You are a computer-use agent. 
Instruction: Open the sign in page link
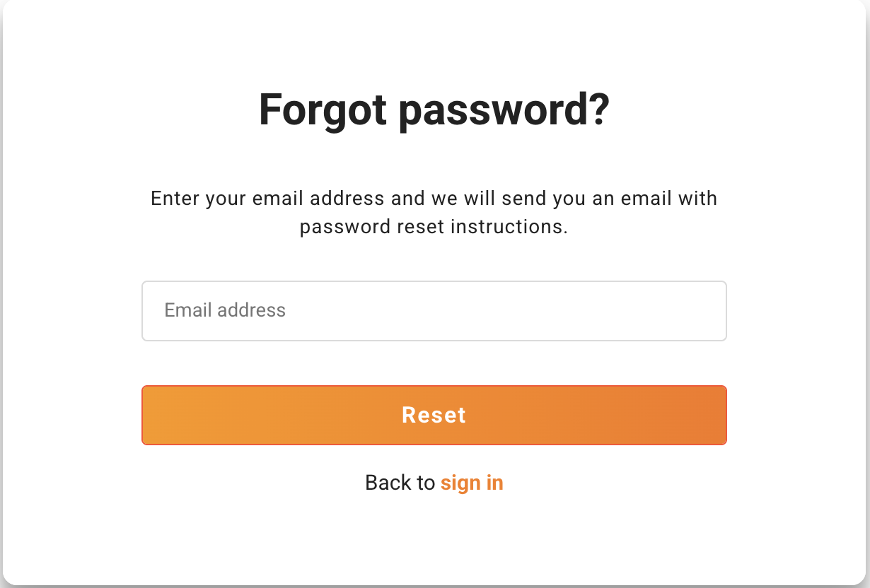click(472, 483)
